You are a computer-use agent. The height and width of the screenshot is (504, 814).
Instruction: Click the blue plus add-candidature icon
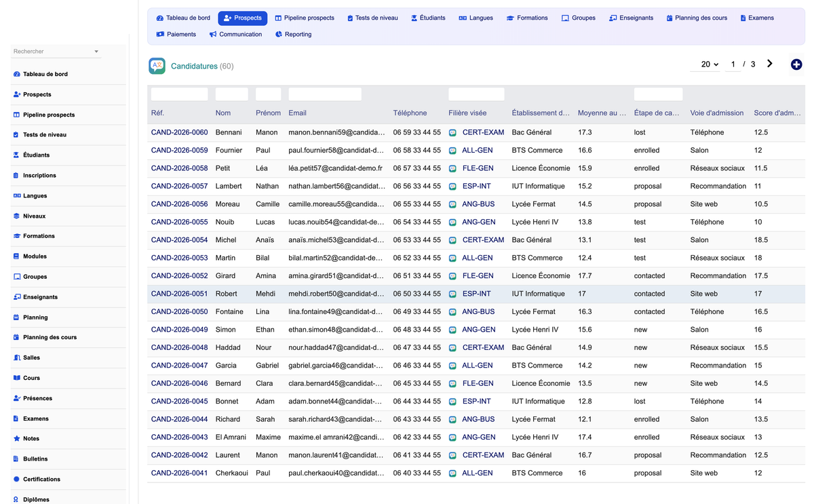click(796, 64)
